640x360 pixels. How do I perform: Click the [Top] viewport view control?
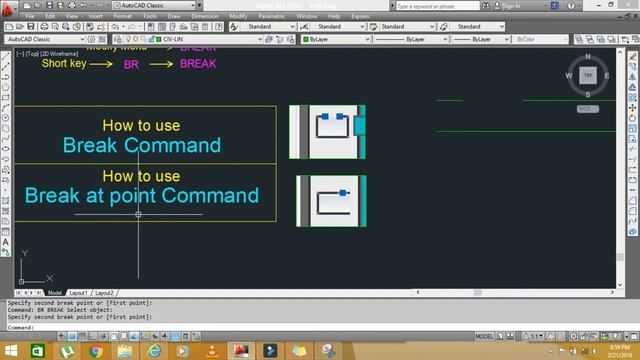32,54
